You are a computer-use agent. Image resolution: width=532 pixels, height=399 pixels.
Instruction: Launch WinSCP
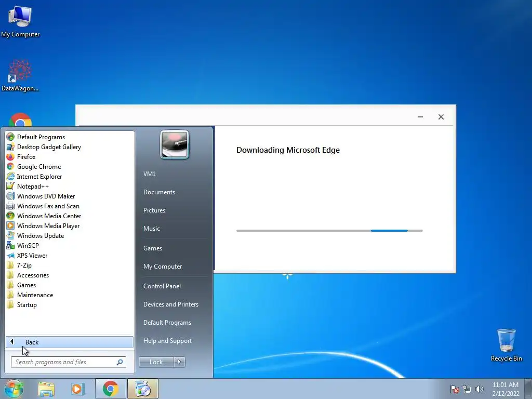28,245
